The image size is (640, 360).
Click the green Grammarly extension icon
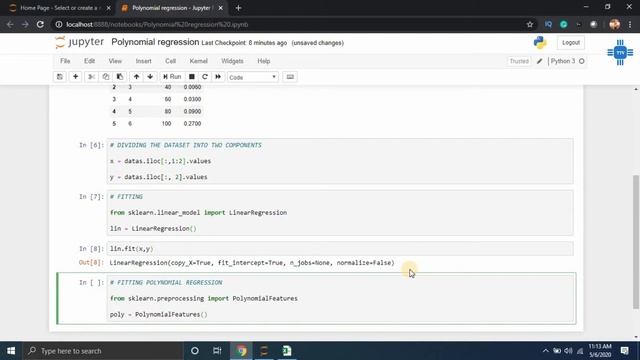(564, 24)
